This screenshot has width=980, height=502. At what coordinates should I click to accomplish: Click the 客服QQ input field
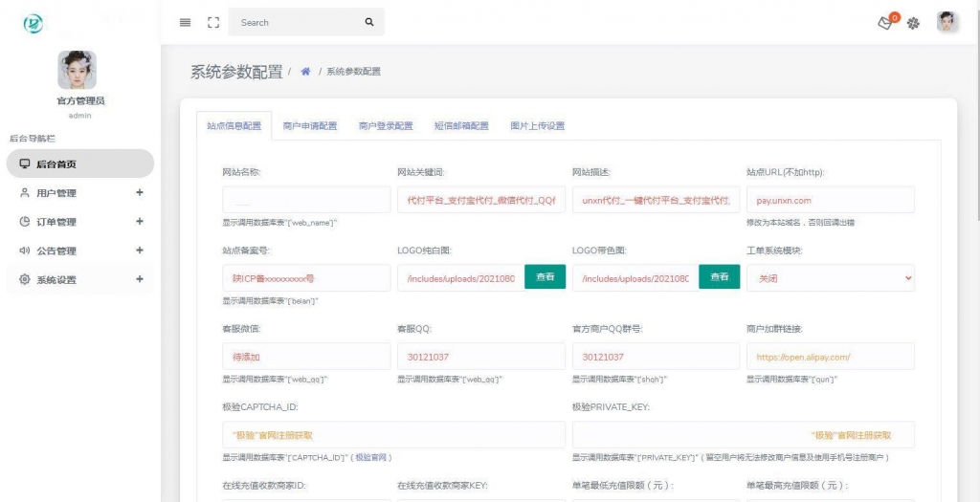pos(480,357)
